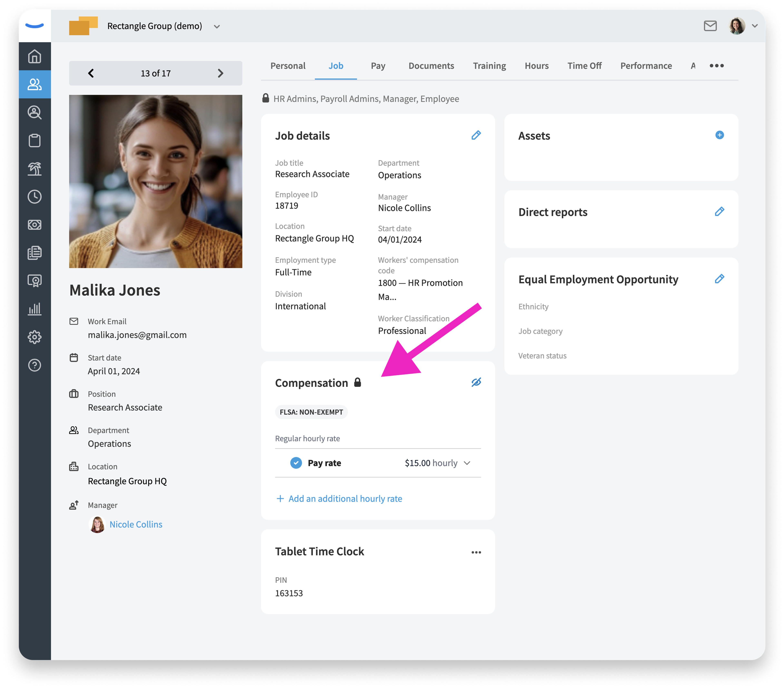The width and height of the screenshot is (784, 688).
Task: Open the payroll money icon in sidebar
Action: coord(35,225)
